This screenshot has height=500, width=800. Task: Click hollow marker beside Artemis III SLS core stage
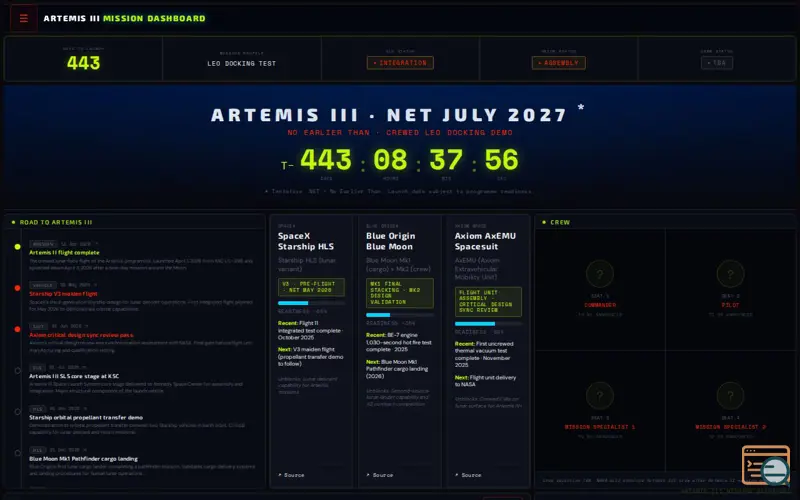point(17,371)
